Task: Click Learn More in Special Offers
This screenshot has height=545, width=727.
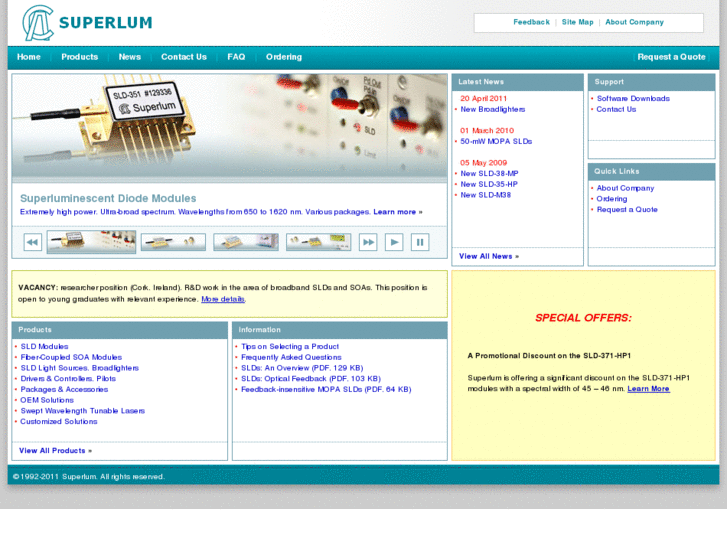Action: 648,389
